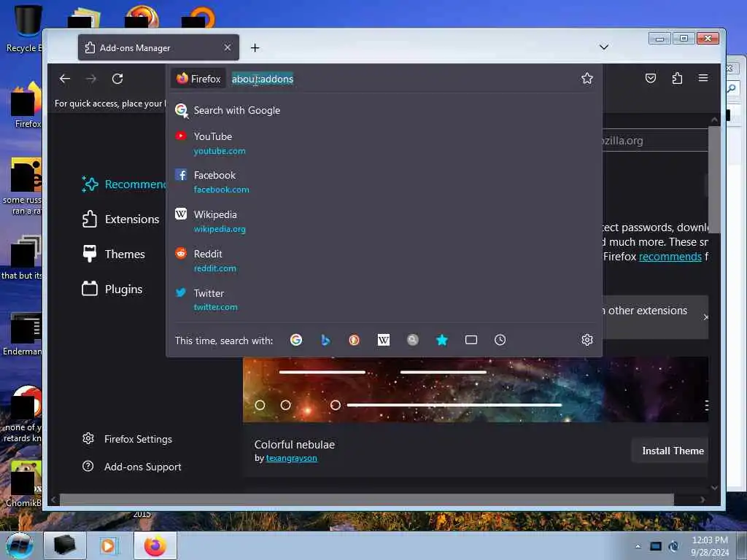Close the Add-ons Manager tab
This screenshot has width=747, height=560.
click(x=228, y=47)
